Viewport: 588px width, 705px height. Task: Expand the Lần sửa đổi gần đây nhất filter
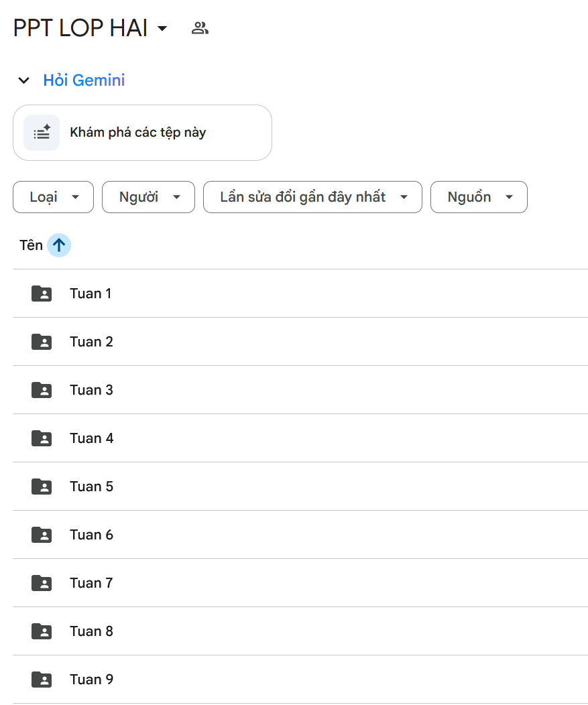(312, 197)
